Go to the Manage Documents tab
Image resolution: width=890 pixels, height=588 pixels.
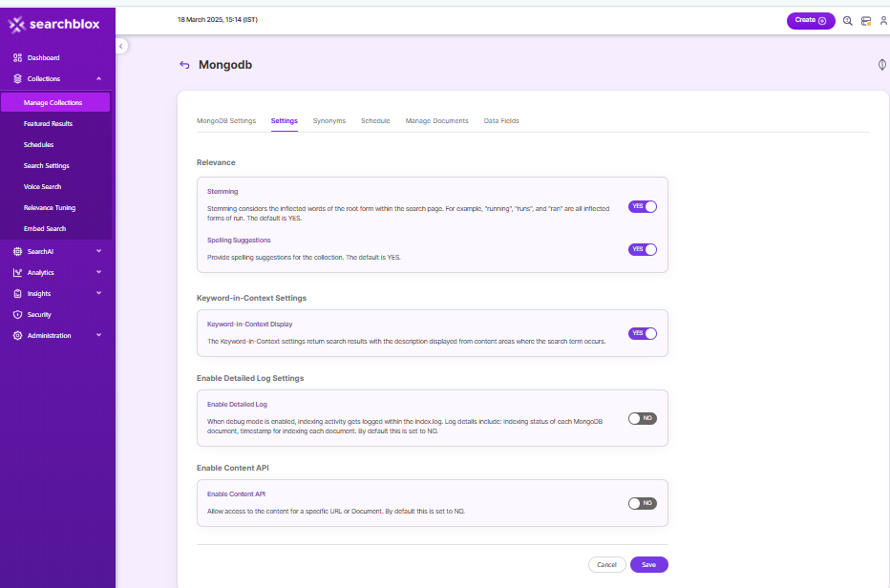[x=437, y=121]
